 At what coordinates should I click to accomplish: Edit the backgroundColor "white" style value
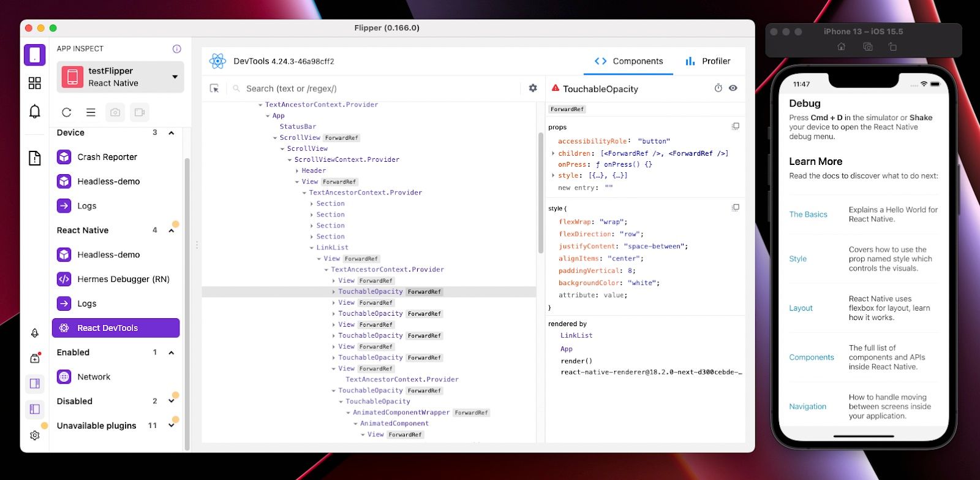642,283
